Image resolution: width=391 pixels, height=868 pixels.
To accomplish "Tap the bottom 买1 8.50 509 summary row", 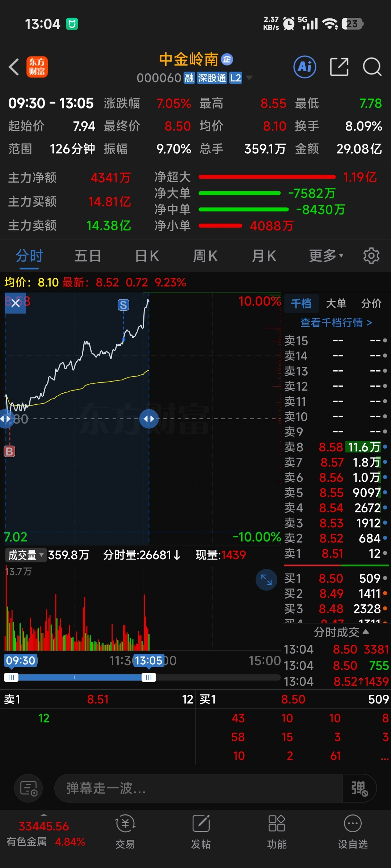I will 293,699.
